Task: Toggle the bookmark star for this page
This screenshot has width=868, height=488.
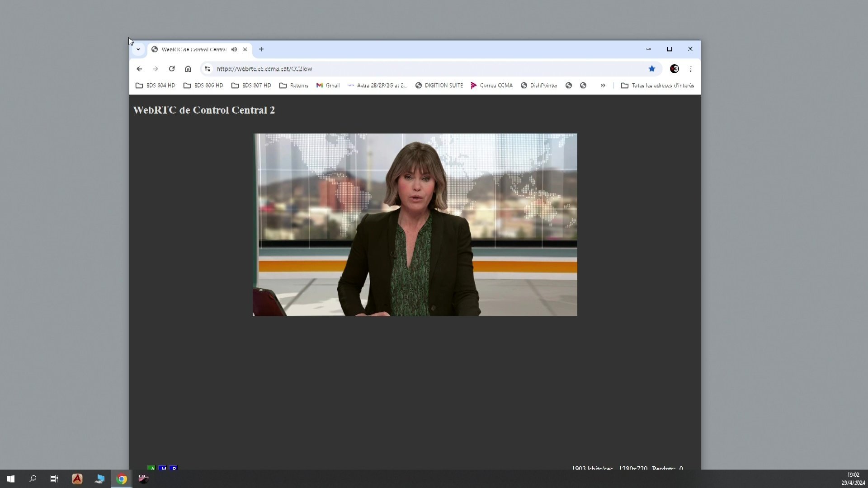Action: [651, 69]
